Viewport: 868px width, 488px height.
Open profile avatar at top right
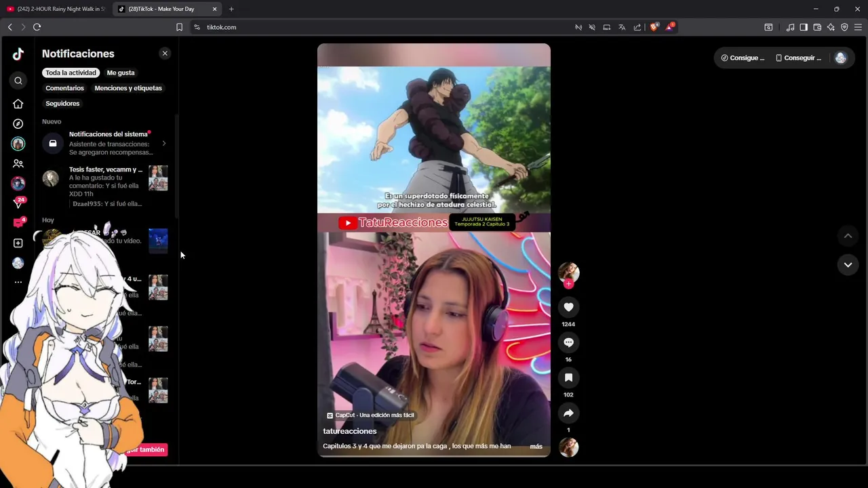841,58
